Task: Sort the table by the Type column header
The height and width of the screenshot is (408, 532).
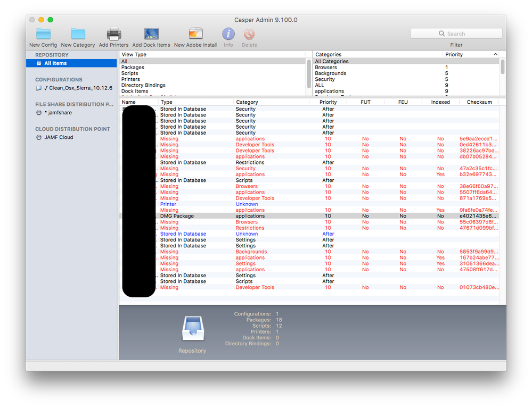Action: (196, 102)
